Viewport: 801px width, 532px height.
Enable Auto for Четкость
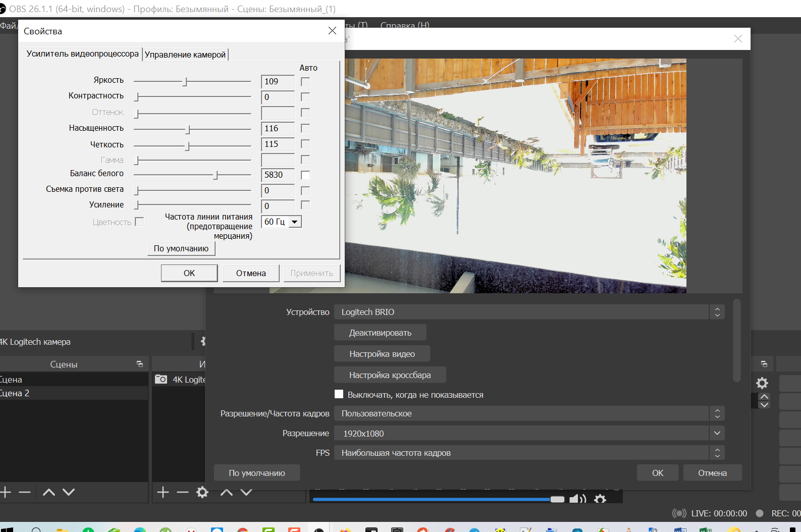click(305, 144)
